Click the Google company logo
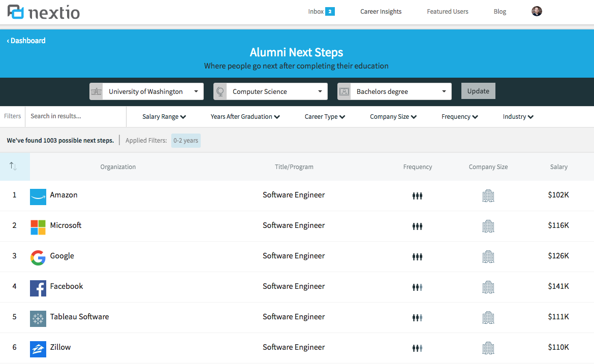 tap(38, 257)
